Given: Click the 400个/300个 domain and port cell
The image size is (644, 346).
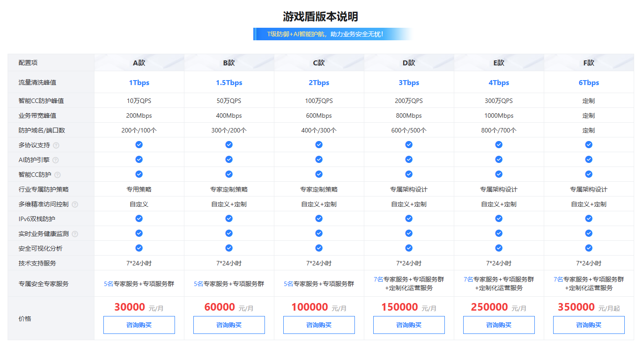Looking at the screenshot, I should (319, 130).
